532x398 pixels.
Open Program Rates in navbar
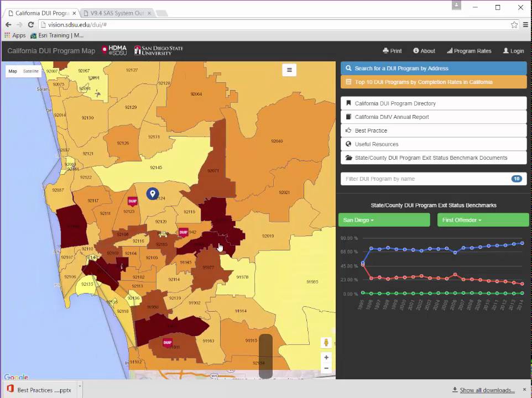[469, 51]
